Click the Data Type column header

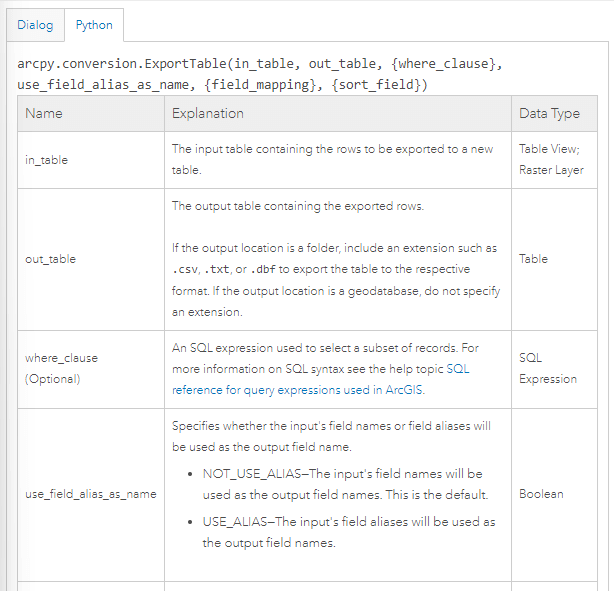point(549,114)
